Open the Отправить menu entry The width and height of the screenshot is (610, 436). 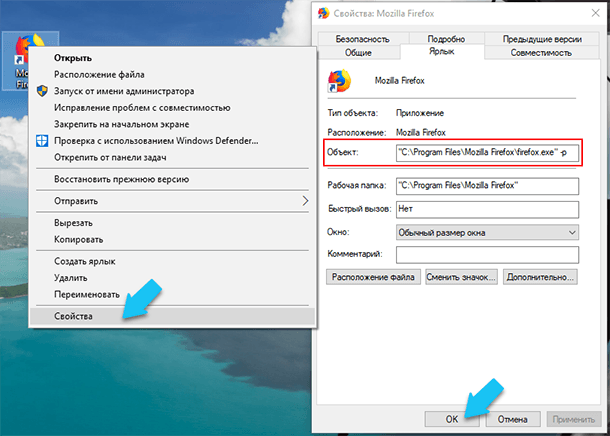tap(173, 201)
